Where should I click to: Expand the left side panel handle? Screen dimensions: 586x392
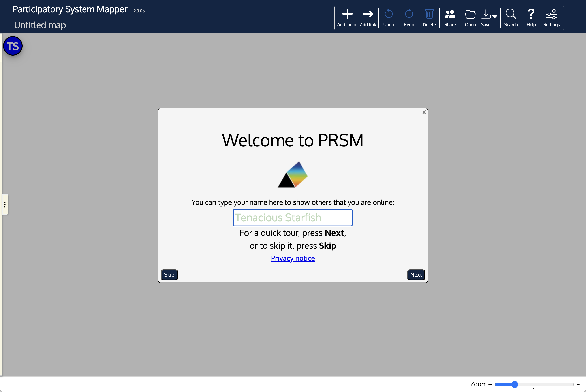(x=5, y=205)
